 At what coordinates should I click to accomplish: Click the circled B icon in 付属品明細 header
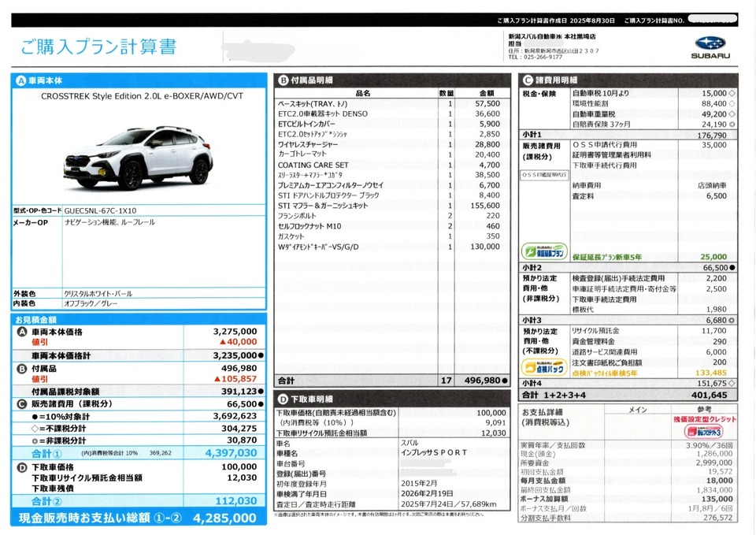(283, 80)
